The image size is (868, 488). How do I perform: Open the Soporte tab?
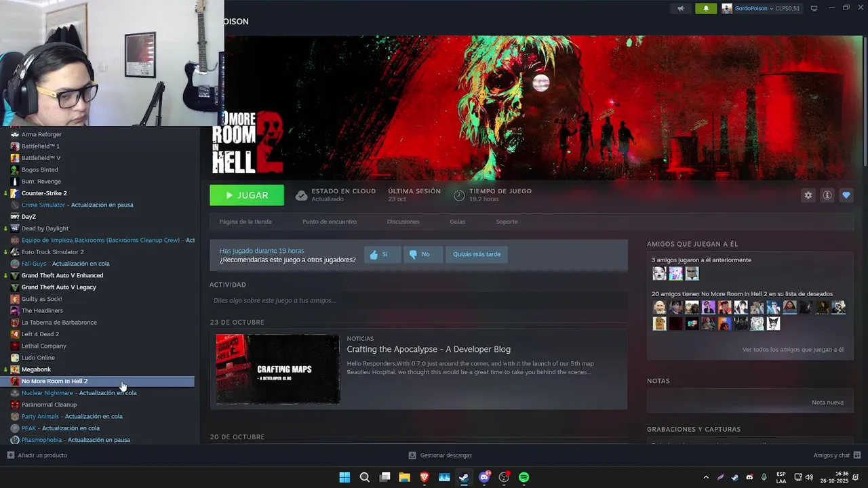507,222
